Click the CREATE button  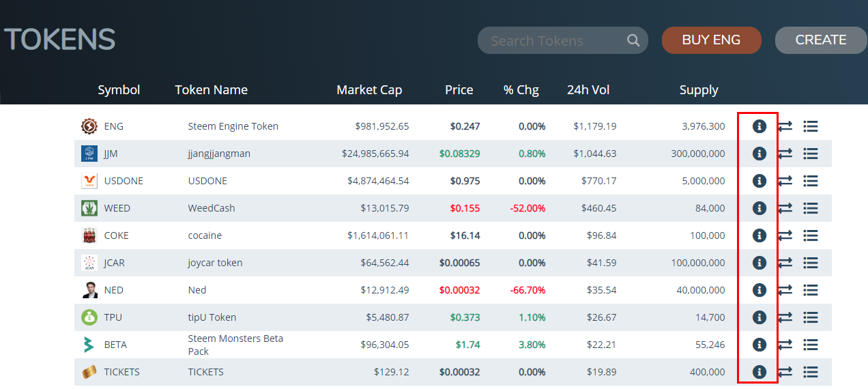(821, 40)
